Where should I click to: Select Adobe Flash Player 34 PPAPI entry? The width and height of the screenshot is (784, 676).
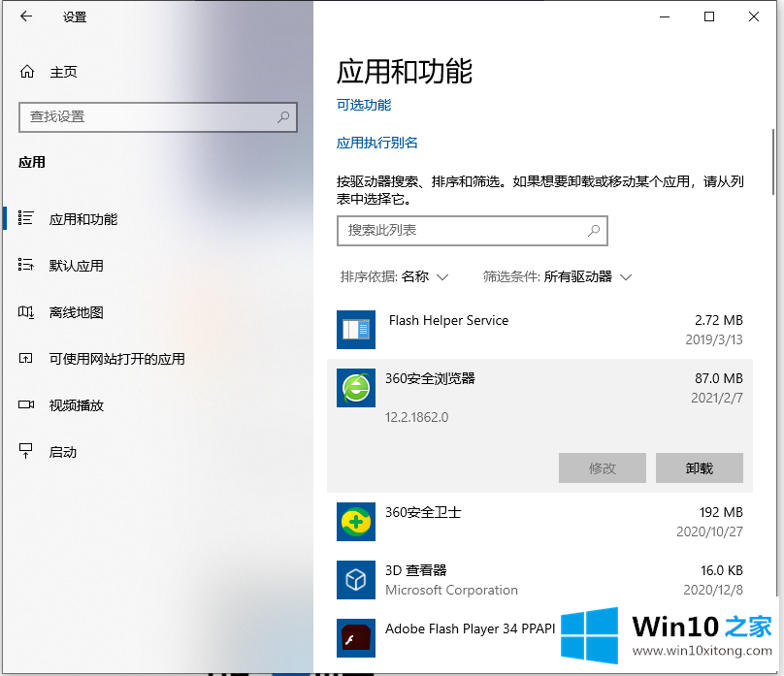coord(470,628)
